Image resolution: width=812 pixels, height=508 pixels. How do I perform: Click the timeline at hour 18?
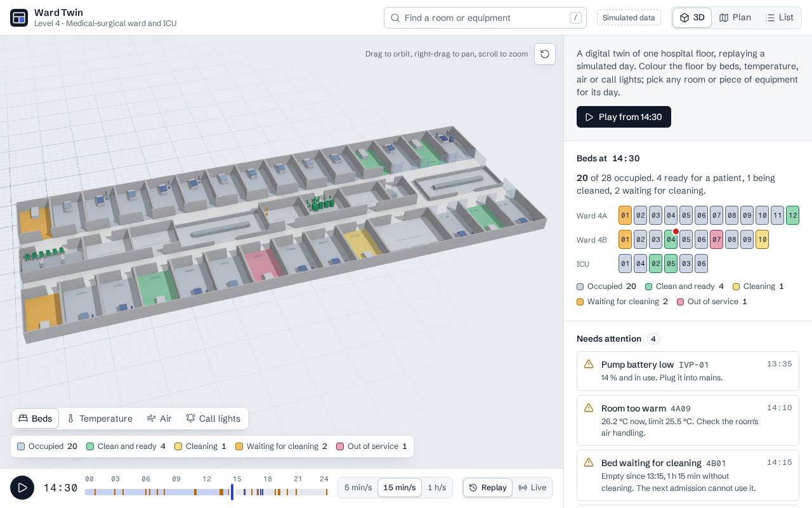pyautogui.click(x=268, y=491)
